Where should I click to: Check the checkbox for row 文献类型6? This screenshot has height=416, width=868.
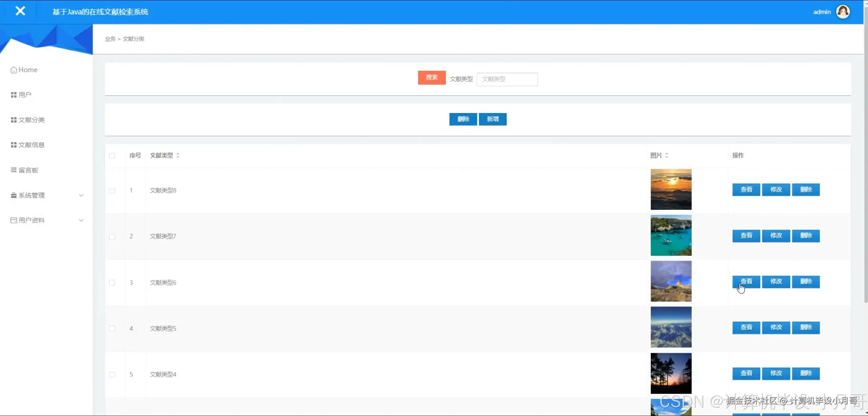pyautogui.click(x=112, y=283)
